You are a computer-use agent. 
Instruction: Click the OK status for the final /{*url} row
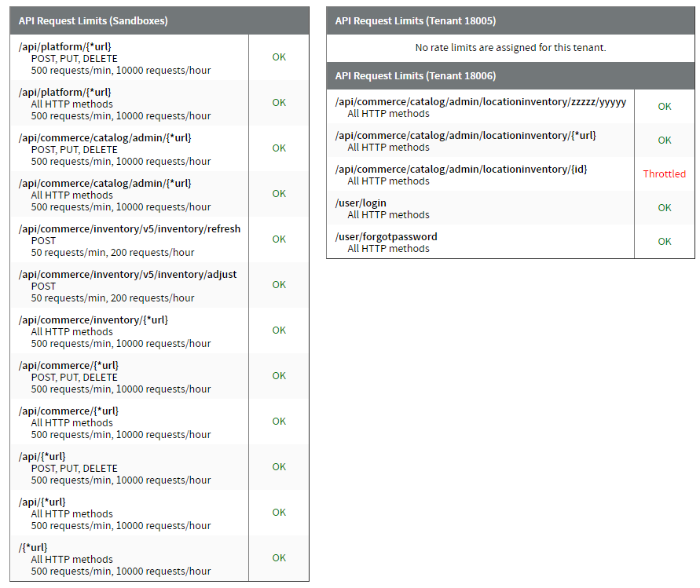279,557
